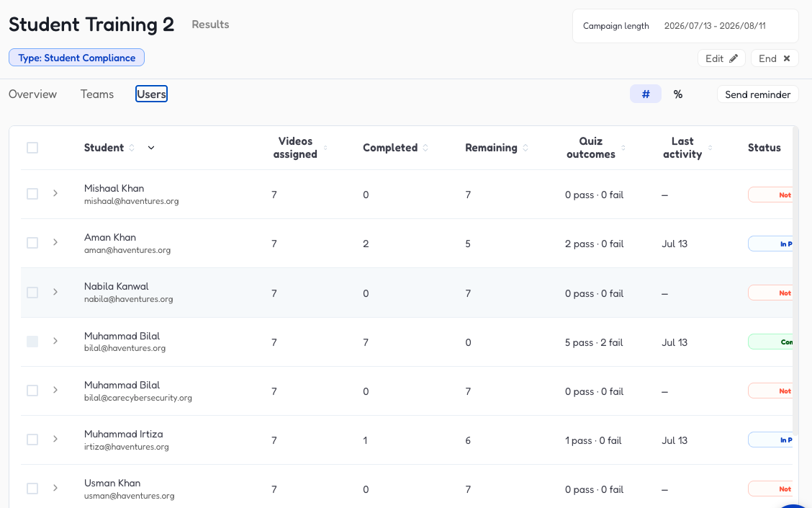Click the Type: Student Compliance tag
812x508 pixels.
(76, 58)
